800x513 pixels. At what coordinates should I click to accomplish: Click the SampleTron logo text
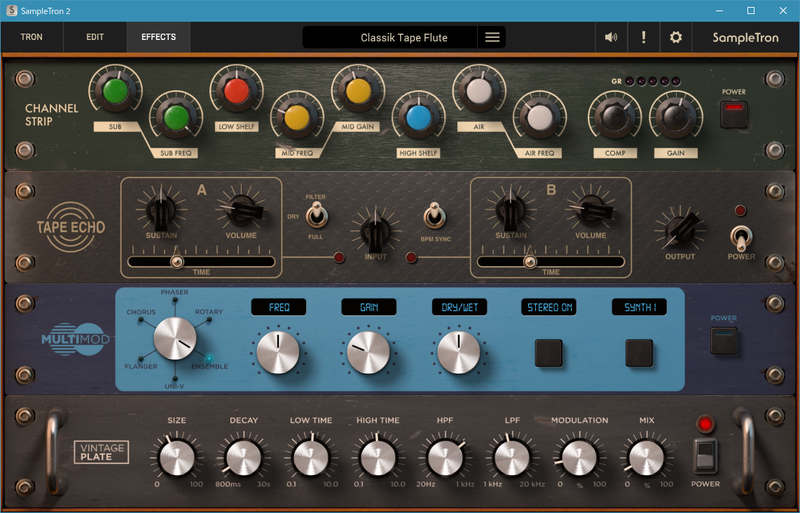pyautogui.click(x=745, y=37)
